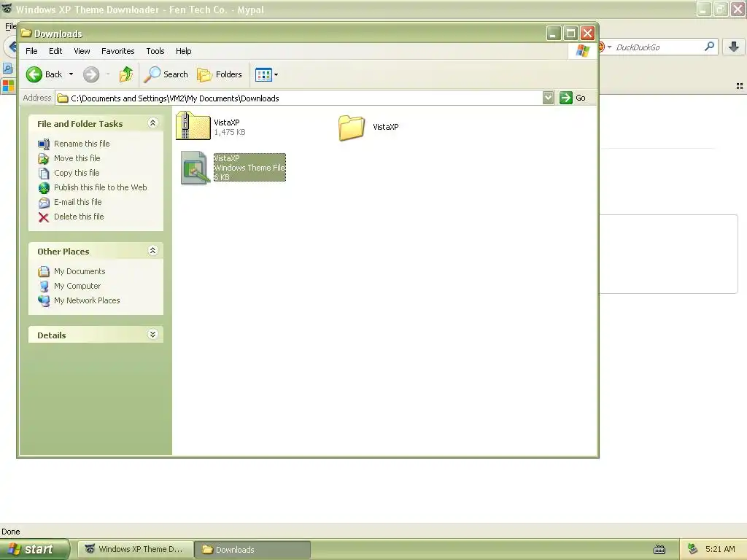The width and height of the screenshot is (747, 560).
Task: Open the Edit menu
Action: pos(55,51)
